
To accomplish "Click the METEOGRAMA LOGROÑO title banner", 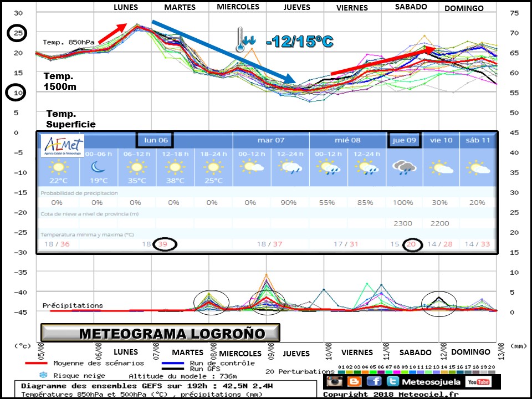I will click(160, 333).
